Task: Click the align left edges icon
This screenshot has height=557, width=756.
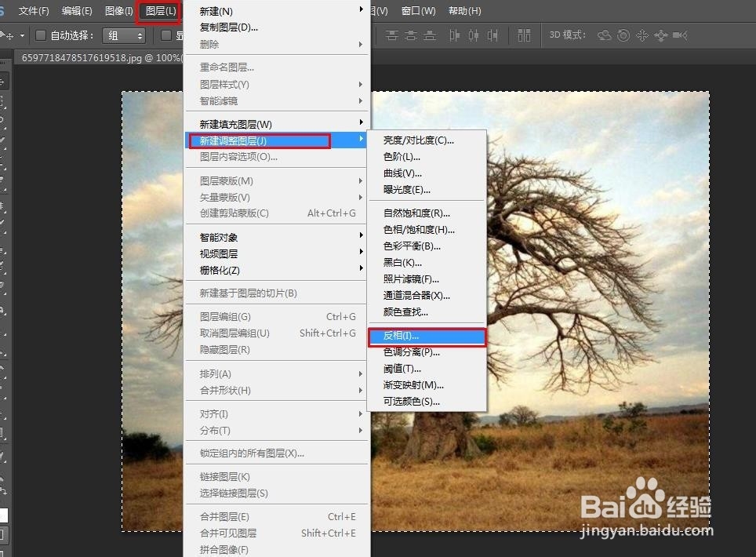Action: click(x=454, y=35)
